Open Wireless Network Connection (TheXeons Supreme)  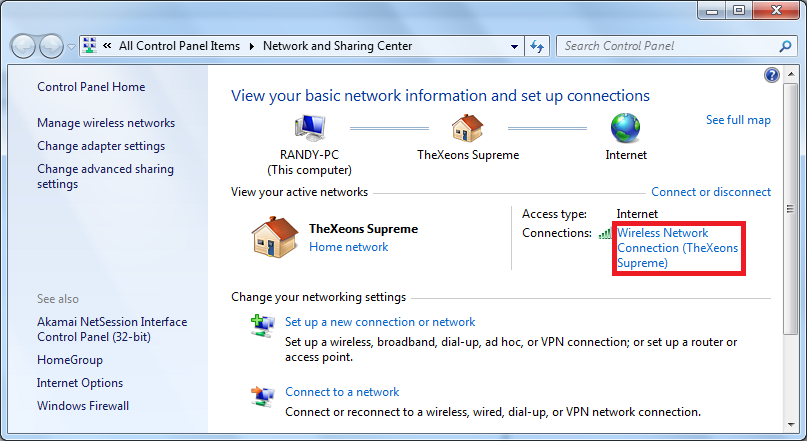677,248
